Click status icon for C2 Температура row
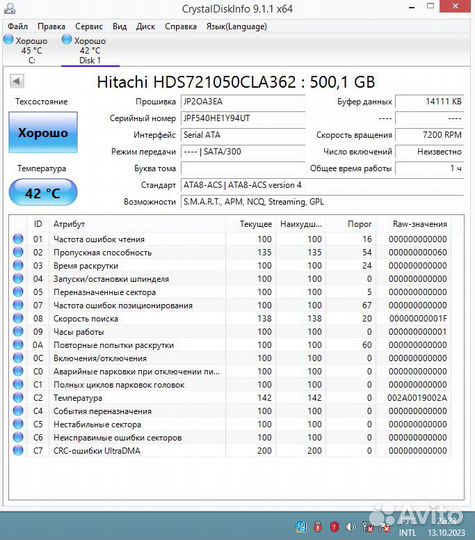475x540 pixels. [18, 397]
